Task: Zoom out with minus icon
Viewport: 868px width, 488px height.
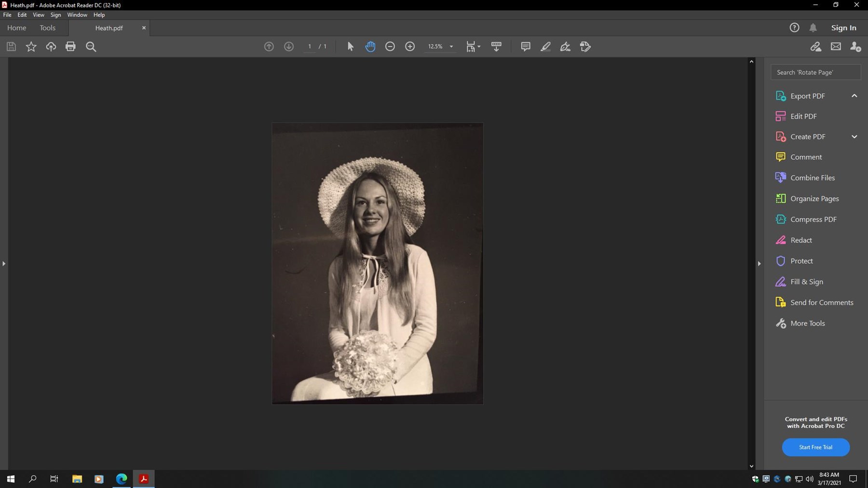Action: [x=390, y=47]
